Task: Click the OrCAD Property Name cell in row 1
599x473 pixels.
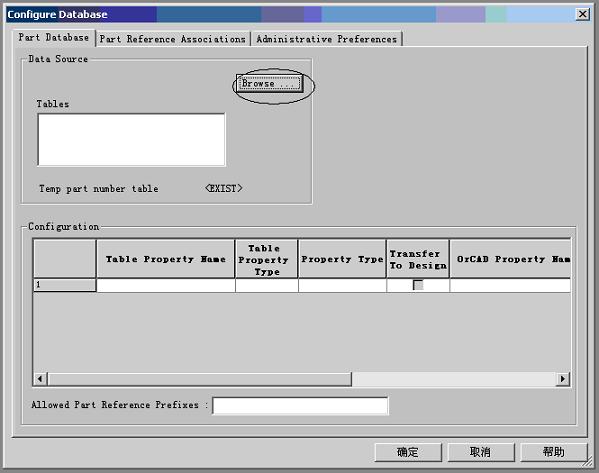Action: coord(510,285)
